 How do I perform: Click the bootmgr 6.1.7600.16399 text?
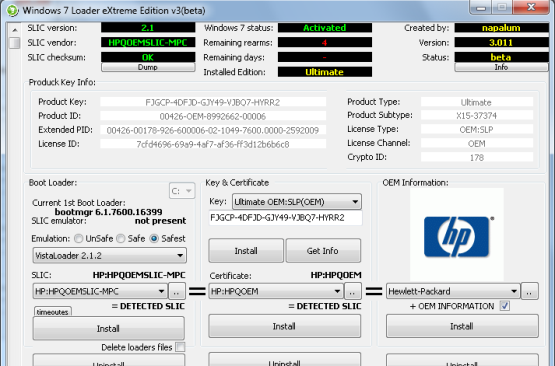coord(109,212)
